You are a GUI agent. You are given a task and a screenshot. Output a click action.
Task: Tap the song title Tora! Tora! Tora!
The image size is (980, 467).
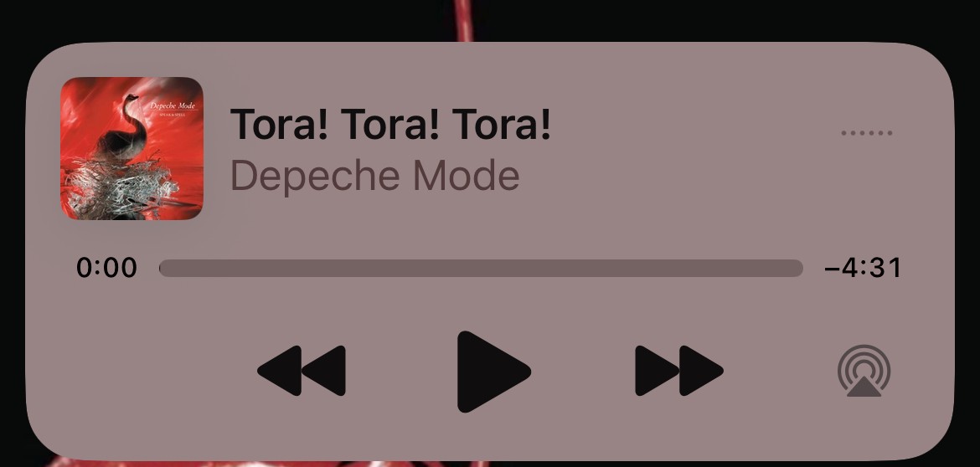[x=390, y=124]
